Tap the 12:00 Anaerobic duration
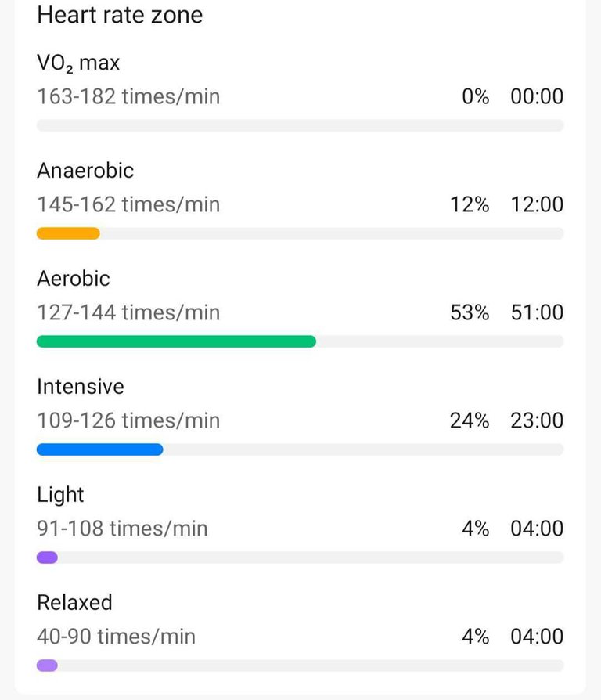The width and height of the screenshot is (601, 700). tap(537, 204)
